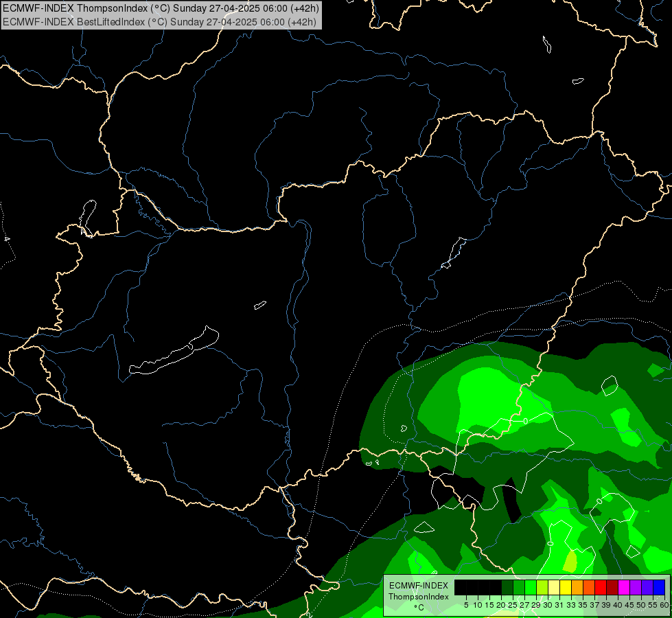This screenshot has height=618, width=672.
Task: Click the legend scale value 50
Action: coord(641,605)
